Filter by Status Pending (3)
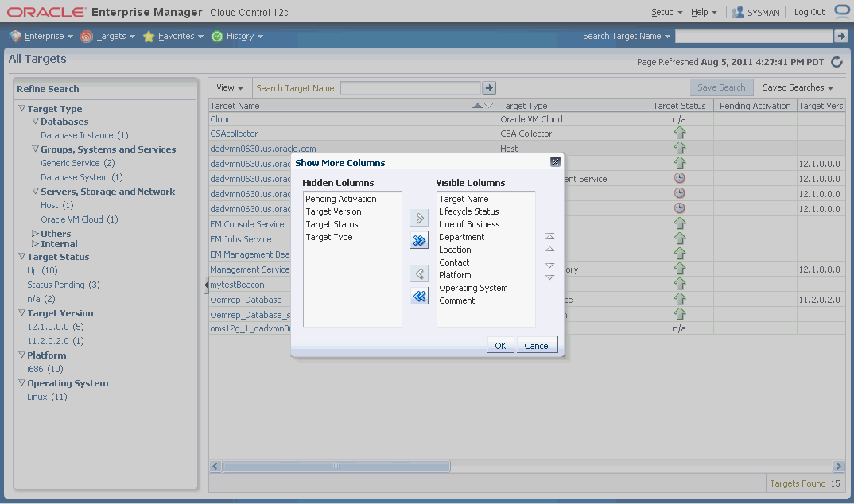854x504 pixels. pyautogui.click(x=64, y=285)
